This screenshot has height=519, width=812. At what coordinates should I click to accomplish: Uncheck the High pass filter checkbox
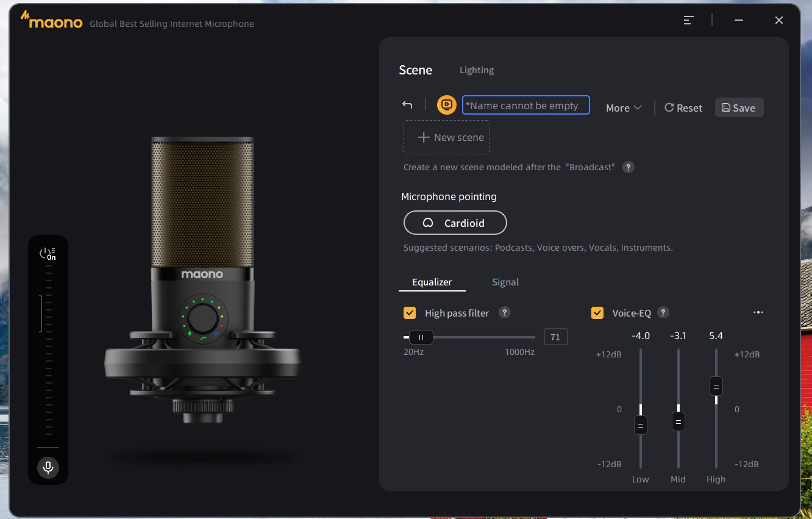point(410,313)
